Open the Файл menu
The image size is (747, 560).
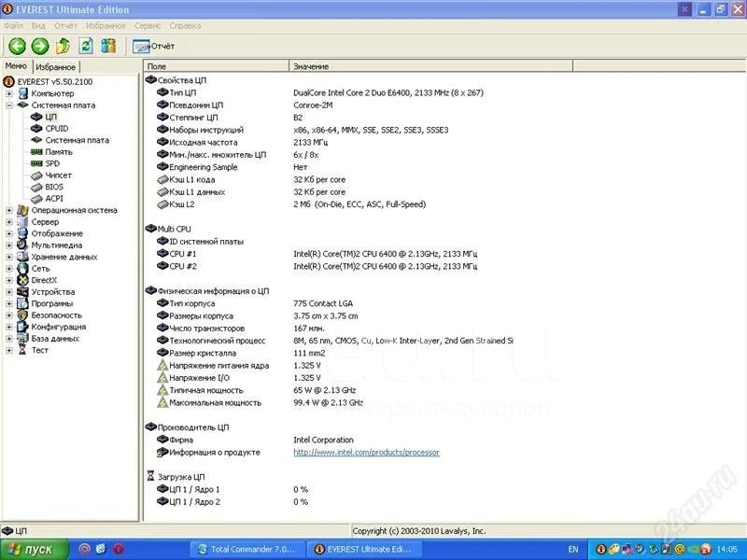pyautogui.click(x=13, y=26)
